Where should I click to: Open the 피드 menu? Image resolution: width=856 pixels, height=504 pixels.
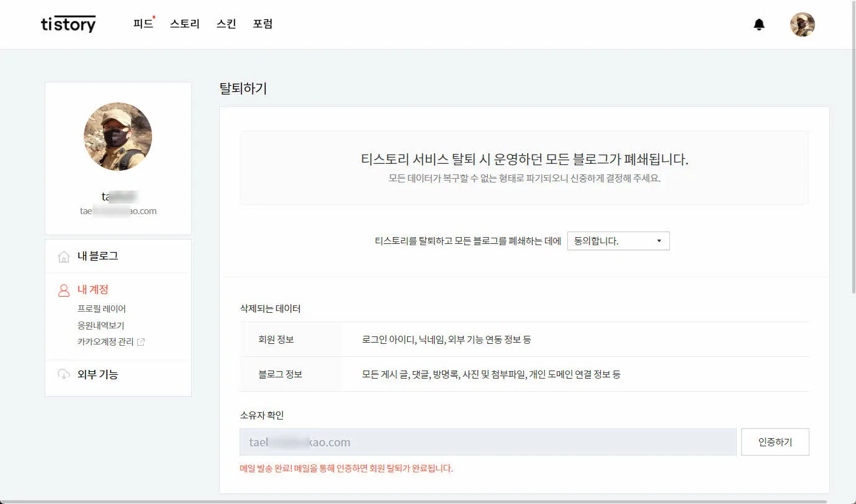point(143,24)
